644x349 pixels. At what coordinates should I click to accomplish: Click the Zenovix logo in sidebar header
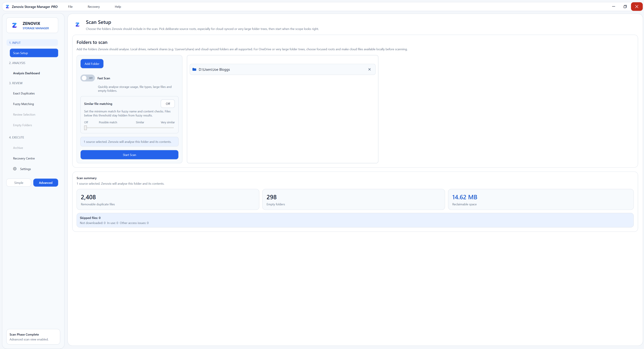(x=14, y=25)
